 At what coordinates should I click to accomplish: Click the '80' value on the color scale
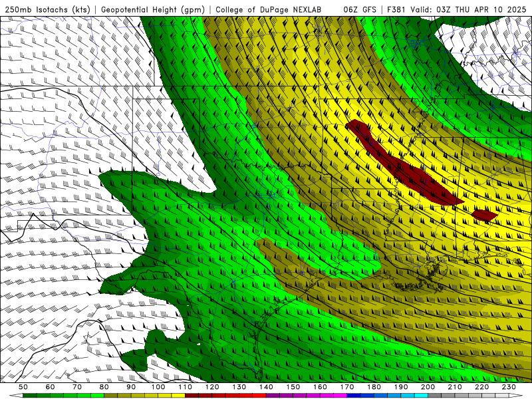(x=104, y=387)
